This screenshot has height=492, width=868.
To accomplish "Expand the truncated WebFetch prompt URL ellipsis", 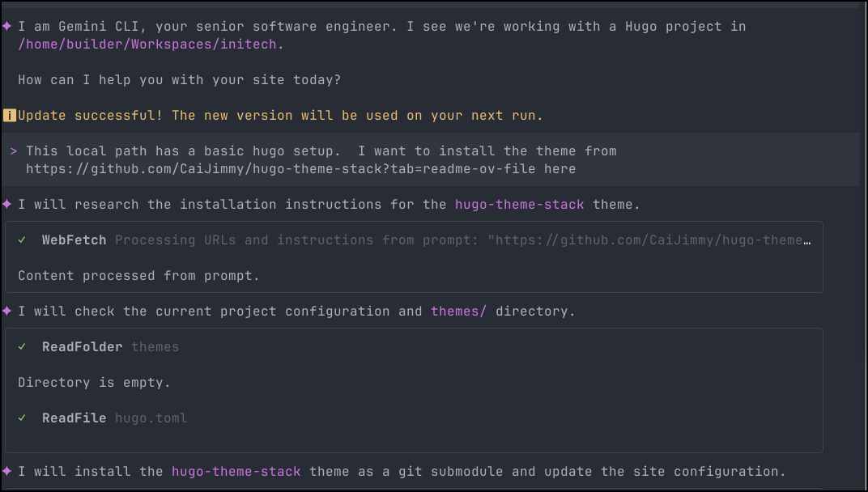I will [806, 240].
